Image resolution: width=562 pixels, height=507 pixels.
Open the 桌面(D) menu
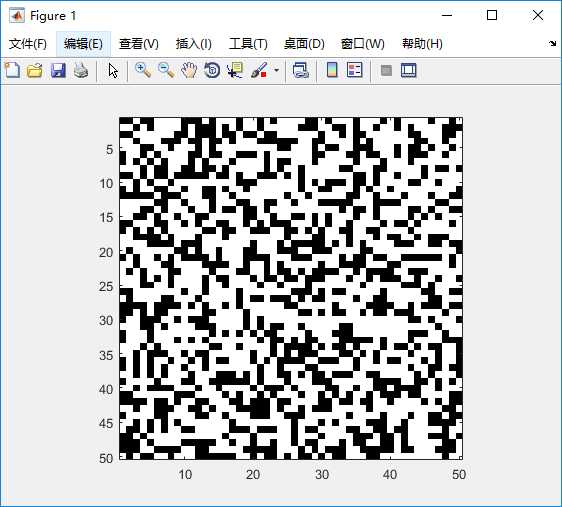pyautogui.click(x=304, y=44)
